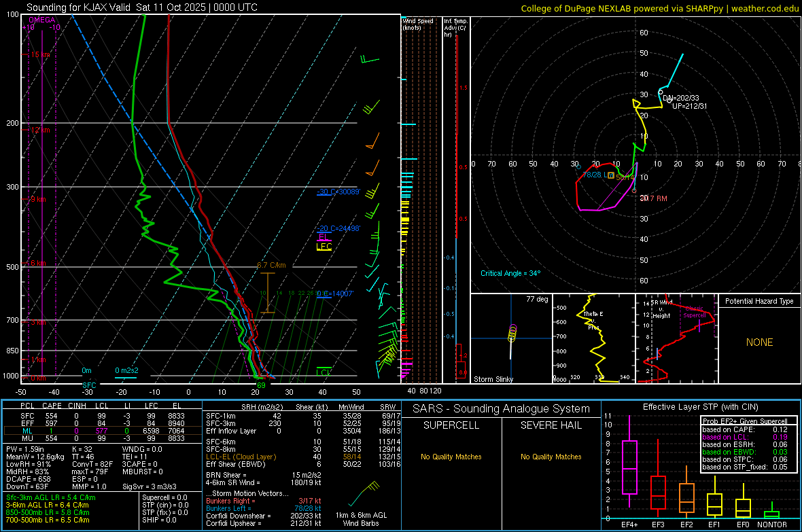Click the '78/28 LM' hodograph marker label

click(598, 175)
